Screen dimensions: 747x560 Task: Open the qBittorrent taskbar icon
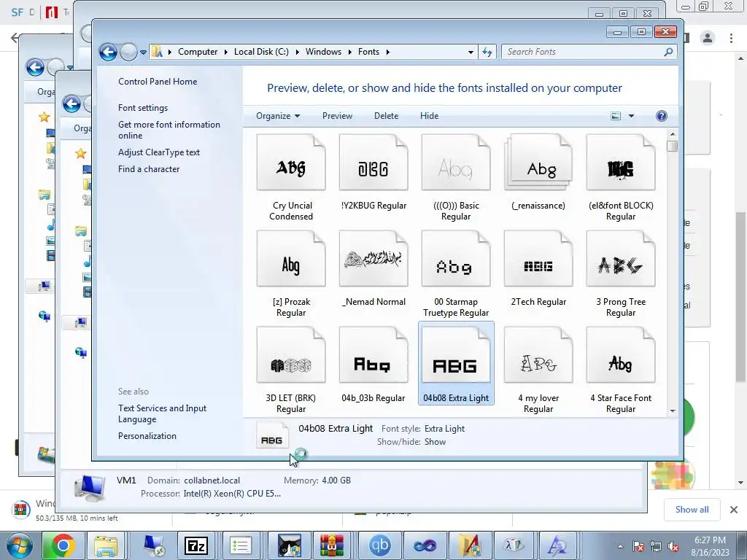379,545
